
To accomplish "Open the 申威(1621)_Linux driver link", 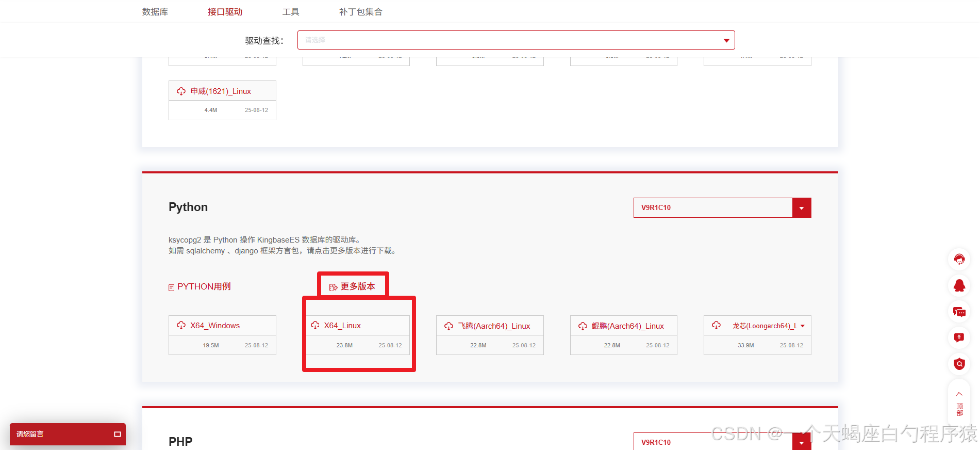I will tap(221, 91).
